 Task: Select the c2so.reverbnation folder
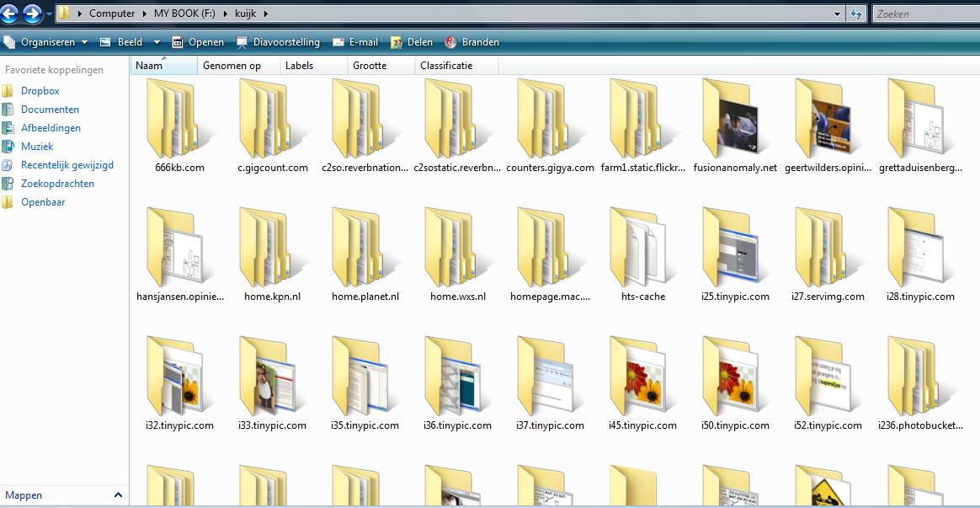coord(365,126)
